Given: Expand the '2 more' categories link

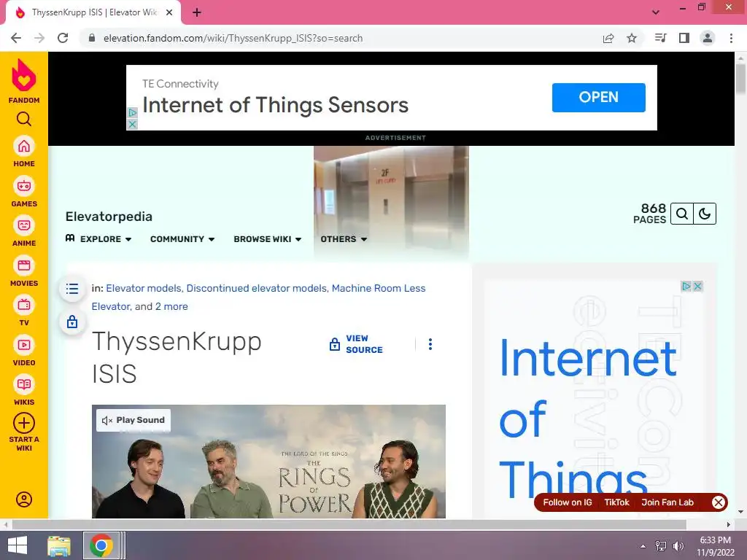Looking at the screenshot, I should 171,307.
